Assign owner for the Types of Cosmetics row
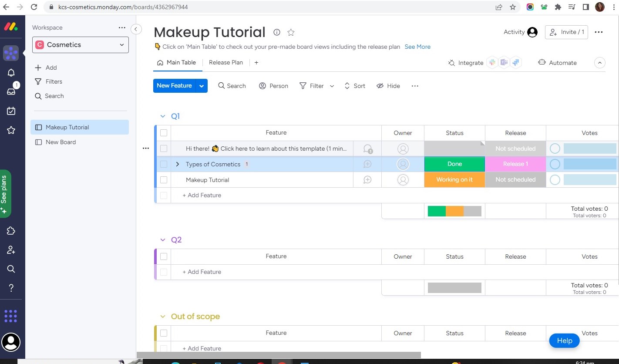 pyautogui.click(x=403, y=164)
